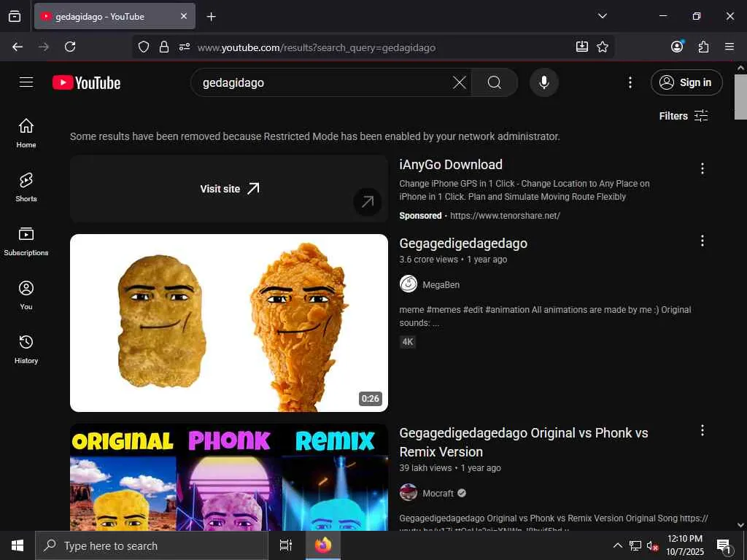The height and width of the screenshot is (560, 747).
Task: Click the magnifier search button
Action: point(495,82)
